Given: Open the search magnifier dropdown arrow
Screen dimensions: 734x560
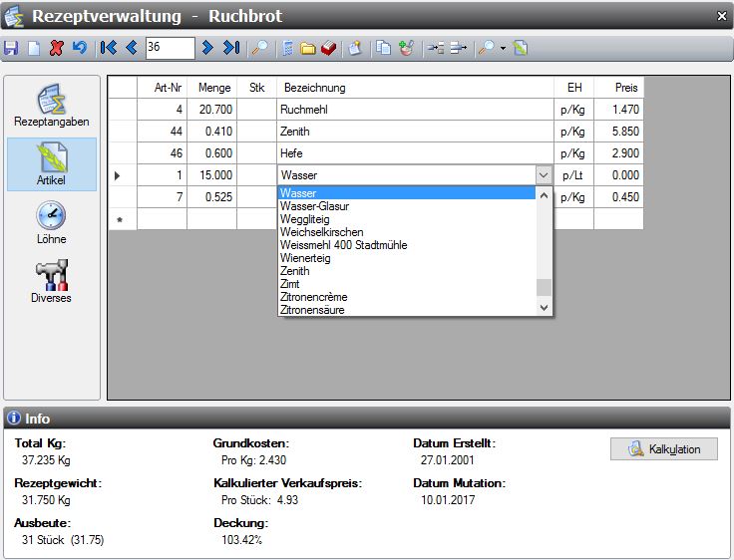Looking at the screenshot, I should (504, 47).
